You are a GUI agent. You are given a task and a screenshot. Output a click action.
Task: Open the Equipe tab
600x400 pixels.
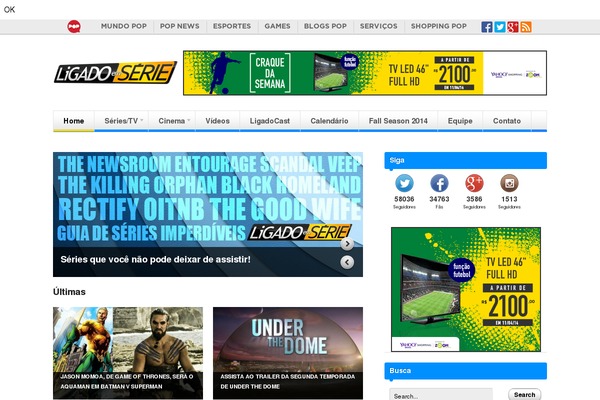[x=460, y=121]
